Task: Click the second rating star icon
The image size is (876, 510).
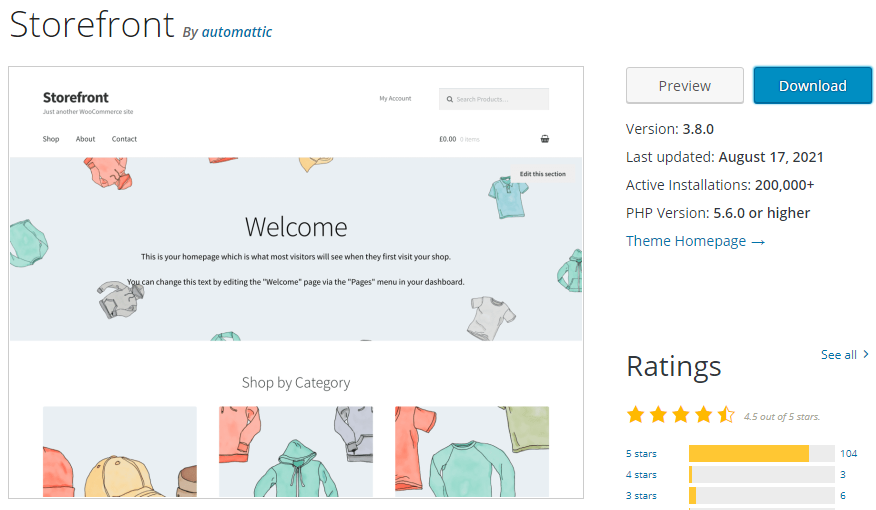Action: pos(658,414)
